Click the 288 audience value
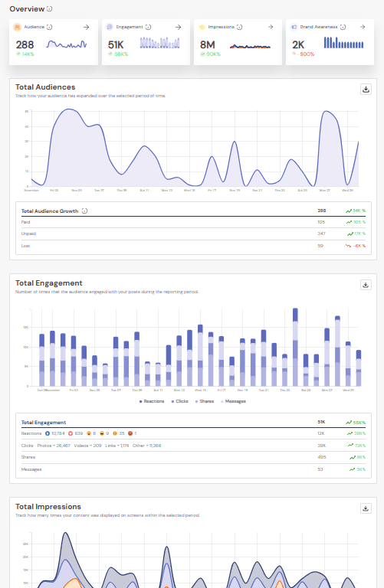 tap(25, 45)
